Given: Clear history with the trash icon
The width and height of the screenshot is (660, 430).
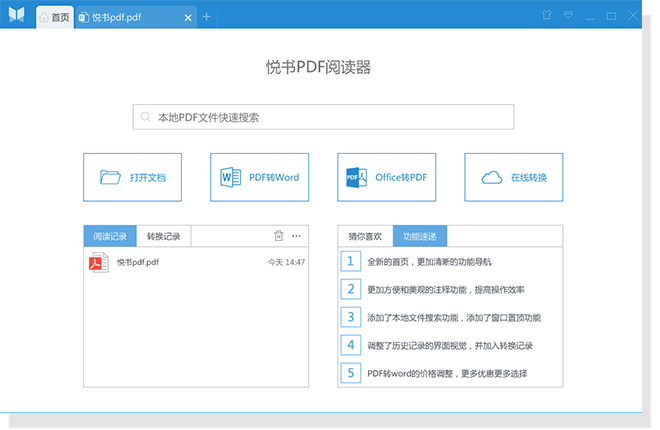Looking at the screenshot, I should coord(279,236).
